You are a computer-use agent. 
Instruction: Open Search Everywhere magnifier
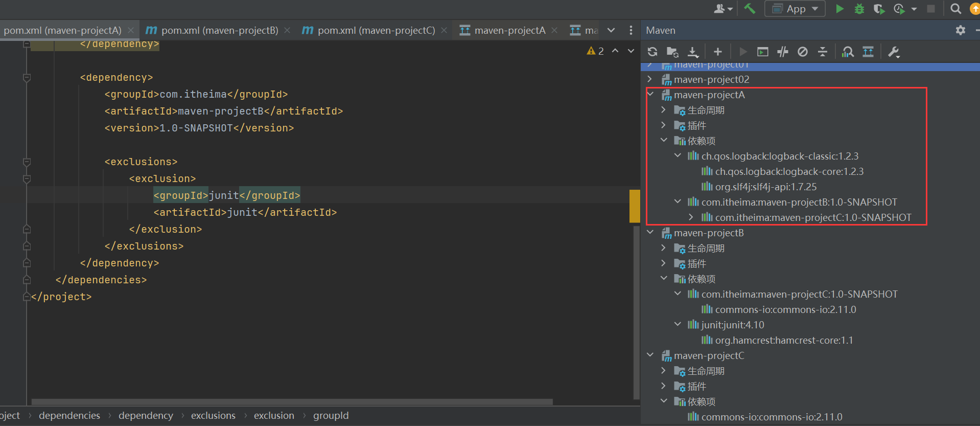point(955,9)
